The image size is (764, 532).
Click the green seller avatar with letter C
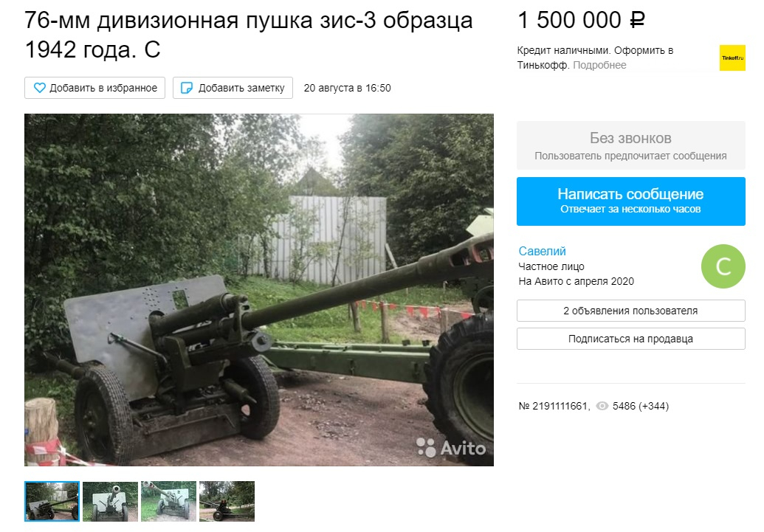pos(723,266)
